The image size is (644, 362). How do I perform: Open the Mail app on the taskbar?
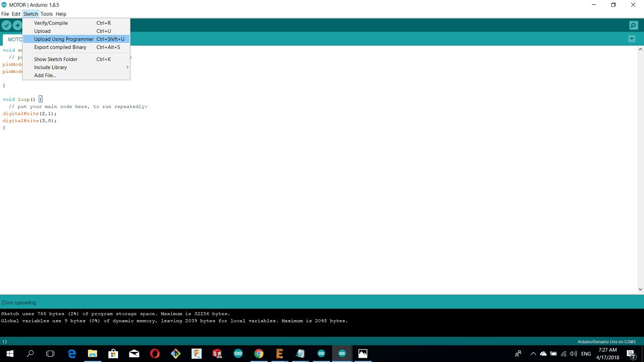pyautogui.click(x=134, y=354)
